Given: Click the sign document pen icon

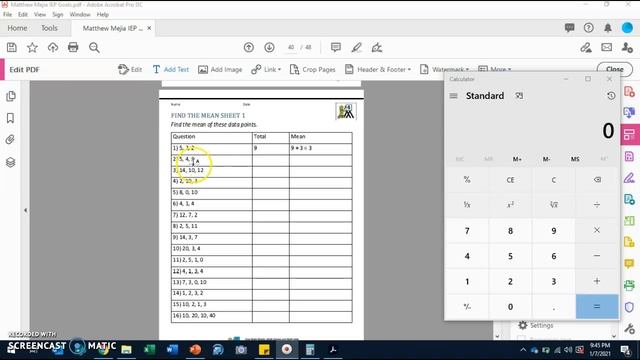Looking at the screenshot, I should click(x=377, y=47).
